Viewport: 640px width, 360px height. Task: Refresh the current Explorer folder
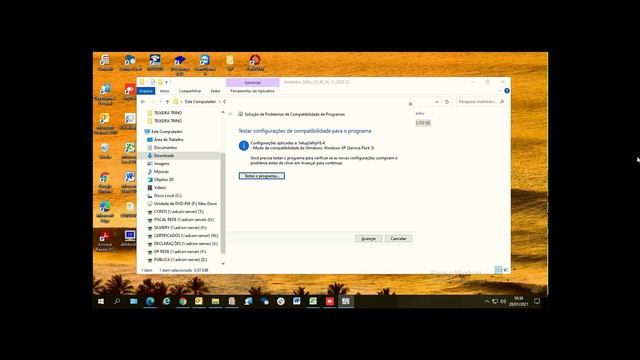[x=447, y=102]
